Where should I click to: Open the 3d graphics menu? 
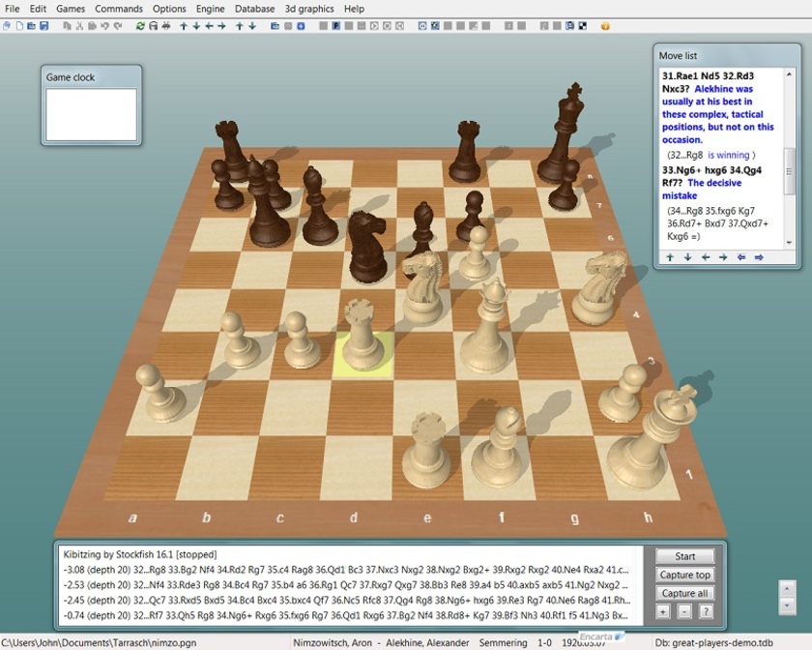point(309,9)
